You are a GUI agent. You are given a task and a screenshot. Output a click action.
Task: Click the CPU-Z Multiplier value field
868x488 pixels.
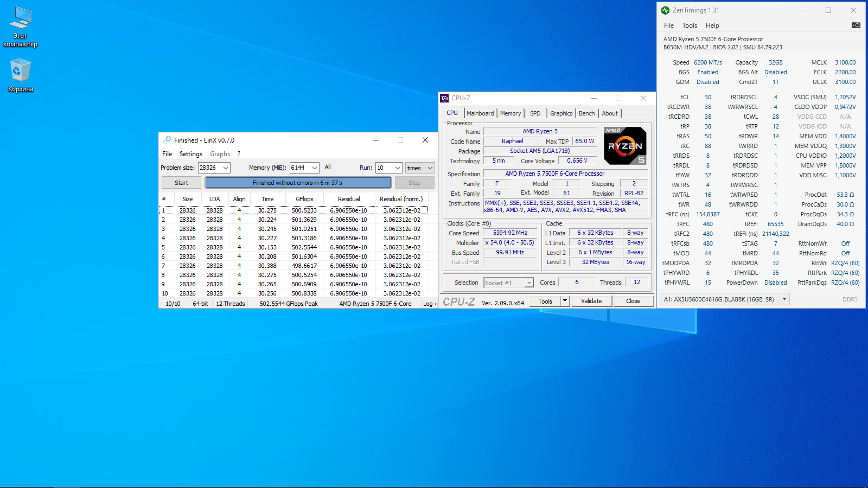510,242
